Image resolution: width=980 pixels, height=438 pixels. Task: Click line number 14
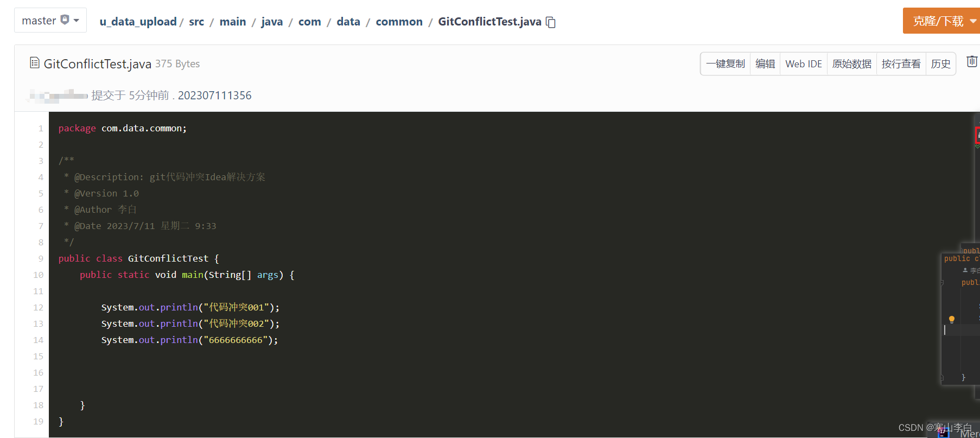coord(38,340)
